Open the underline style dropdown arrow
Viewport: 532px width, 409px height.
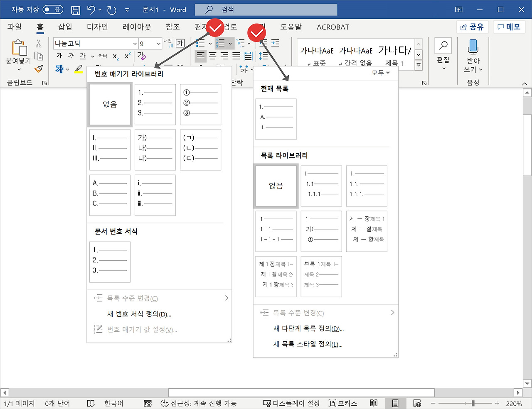[x=92, y=56]
